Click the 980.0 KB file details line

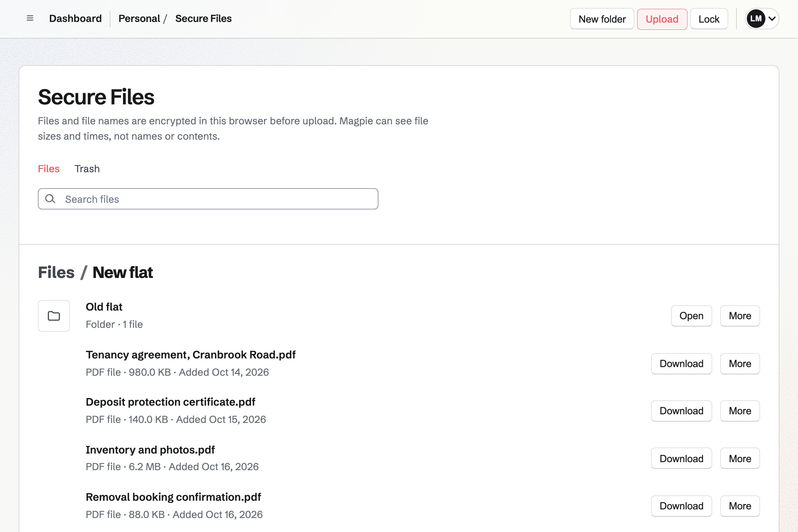pyautogui.click(x=177, y=372)
